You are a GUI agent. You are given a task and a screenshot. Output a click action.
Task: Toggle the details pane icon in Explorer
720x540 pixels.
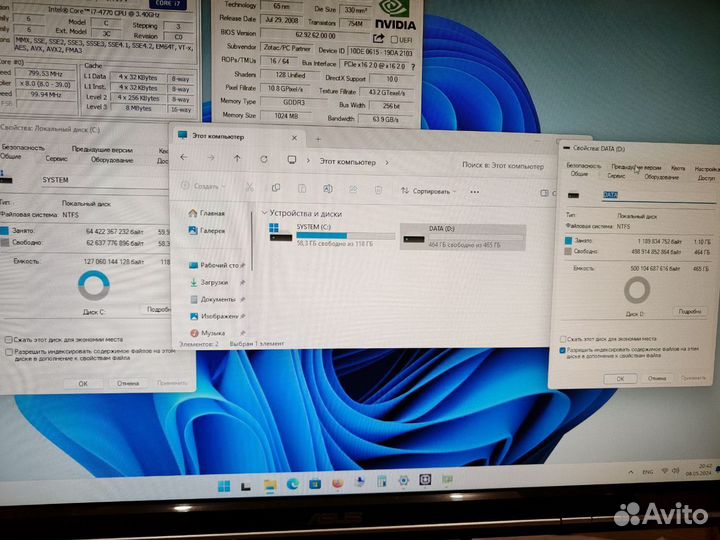pos(545,193)
